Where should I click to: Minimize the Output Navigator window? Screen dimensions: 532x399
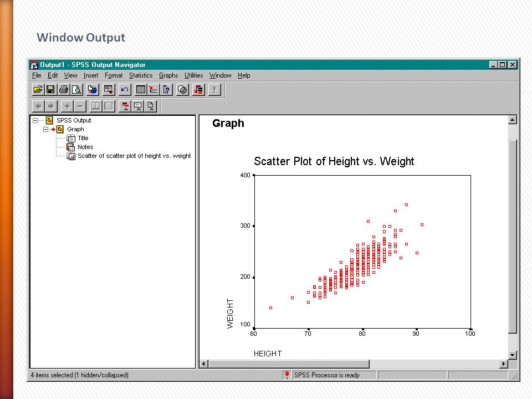[x=493, y=64]
